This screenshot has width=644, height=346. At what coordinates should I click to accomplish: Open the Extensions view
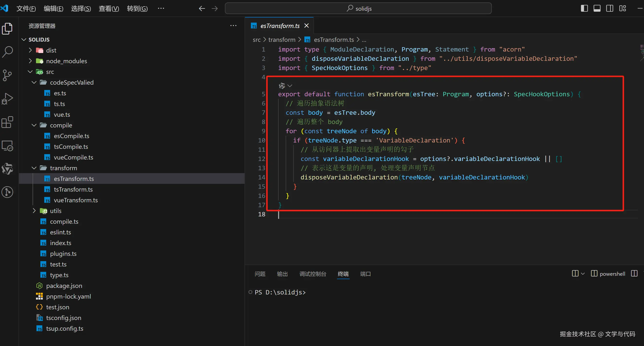[x=8, y=122]
